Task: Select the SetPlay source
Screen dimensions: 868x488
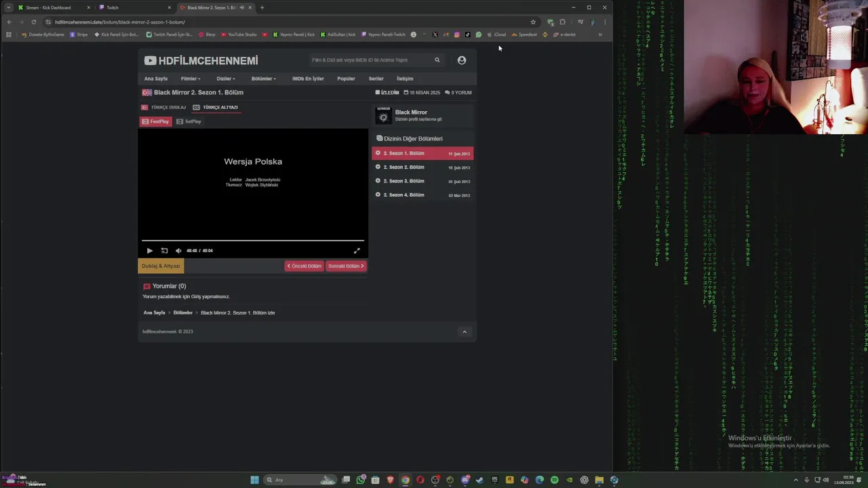Action: 189,121
